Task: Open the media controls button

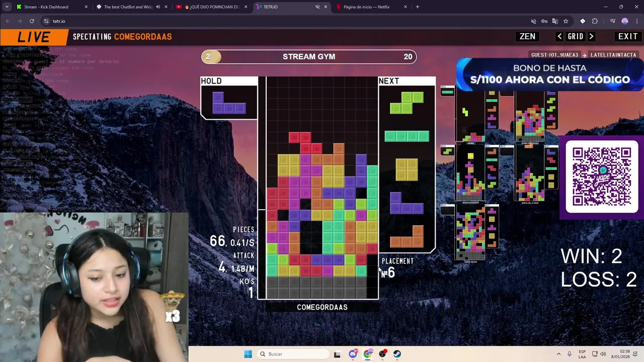Action: 612,21
